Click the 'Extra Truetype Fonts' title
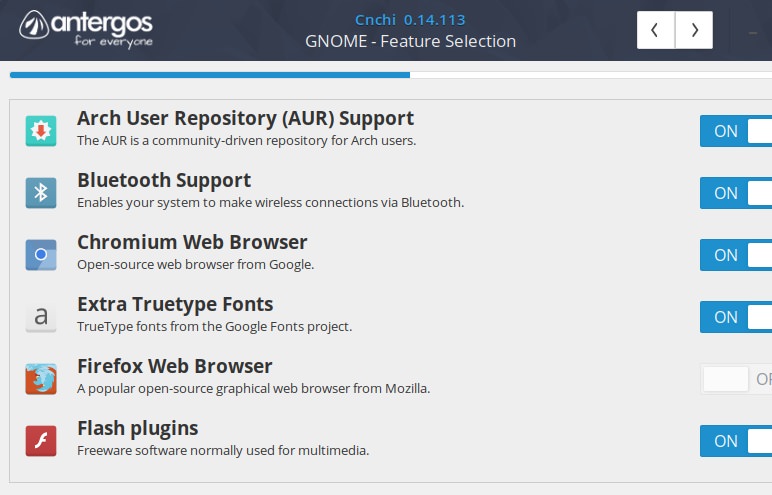Viewport: 772px width, 495px height. click(x=175, y=304)
